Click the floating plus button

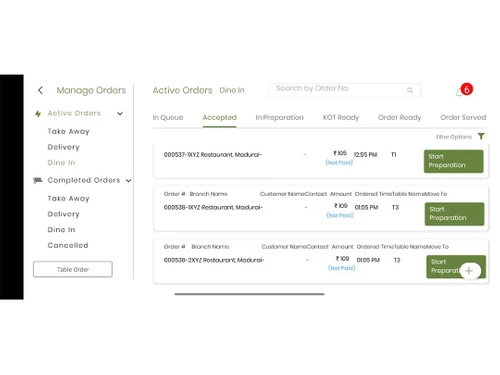(x=469, y=271)
